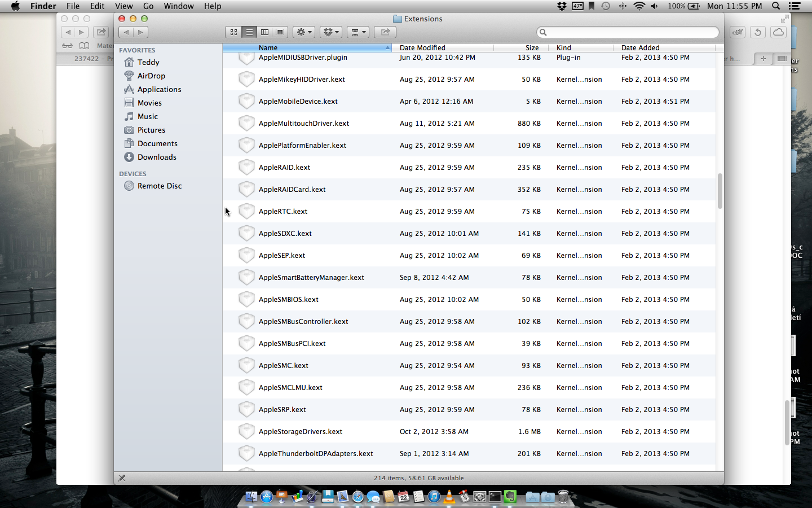812x508 pixels.
Task: Open the Dropbox toolbar dropdown in Finder
Action: [x=331, y=32]
